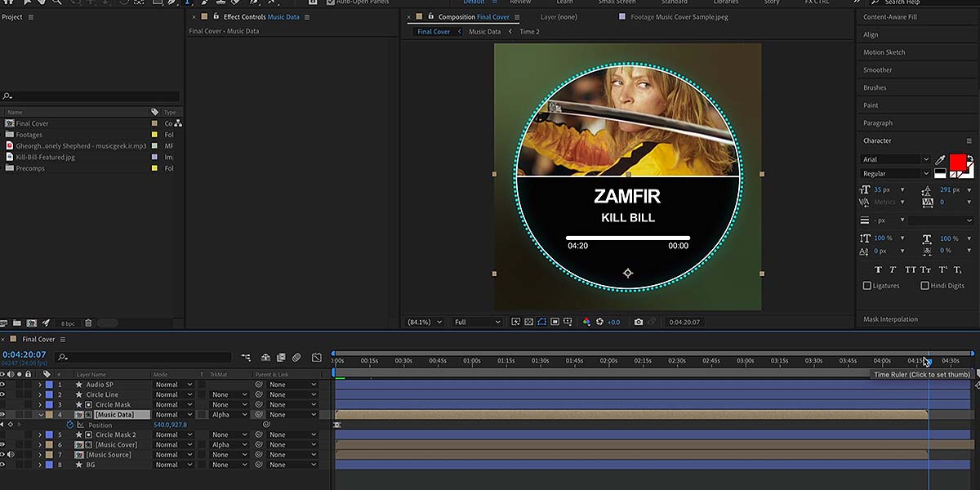Viewport: 980px width, 490px height.
Task: Open the red fill color swatch
Action: coord(957,163)
